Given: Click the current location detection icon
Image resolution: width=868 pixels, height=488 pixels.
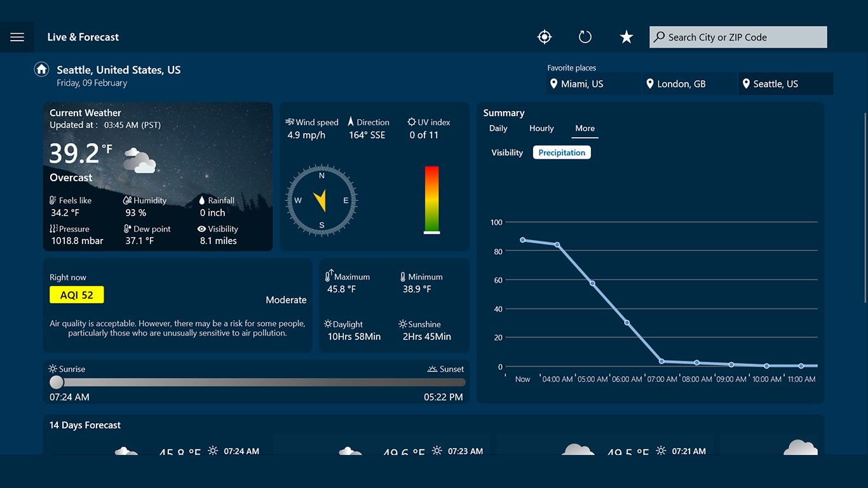Looking at the screenshot, I should tap(544, 36).
